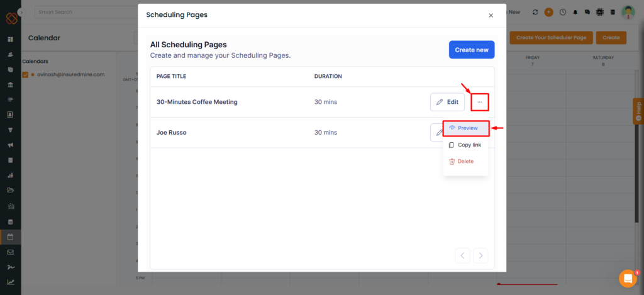The width and height of the screenshot is (644, 295).
Task: Open the clock history icon in the top bar
Action: pos(563,13)
